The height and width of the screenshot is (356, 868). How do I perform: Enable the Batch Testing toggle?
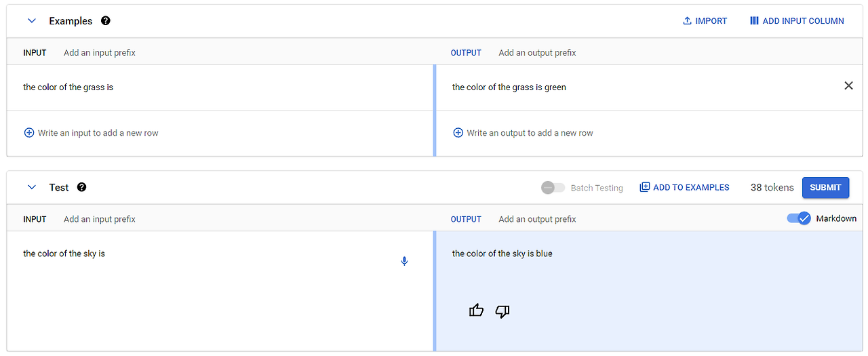coord(553,188)
